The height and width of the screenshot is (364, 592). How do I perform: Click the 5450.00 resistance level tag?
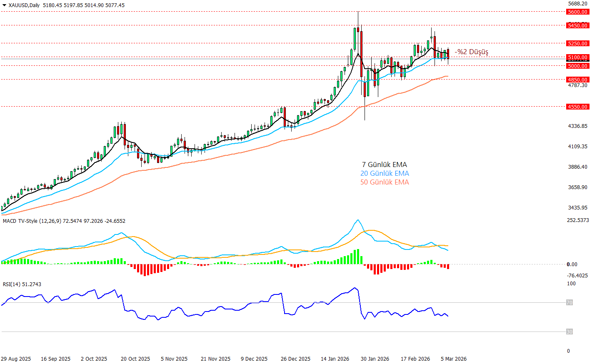coord(577,25)
